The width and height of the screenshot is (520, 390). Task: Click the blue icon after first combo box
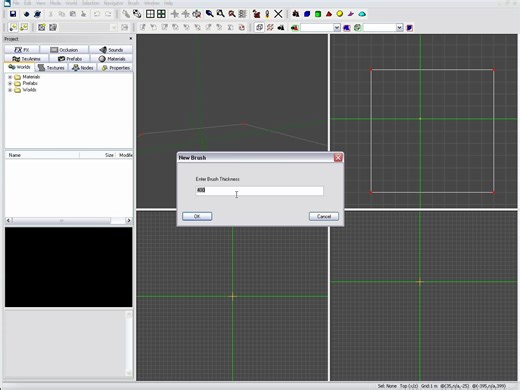pos(347,28)
